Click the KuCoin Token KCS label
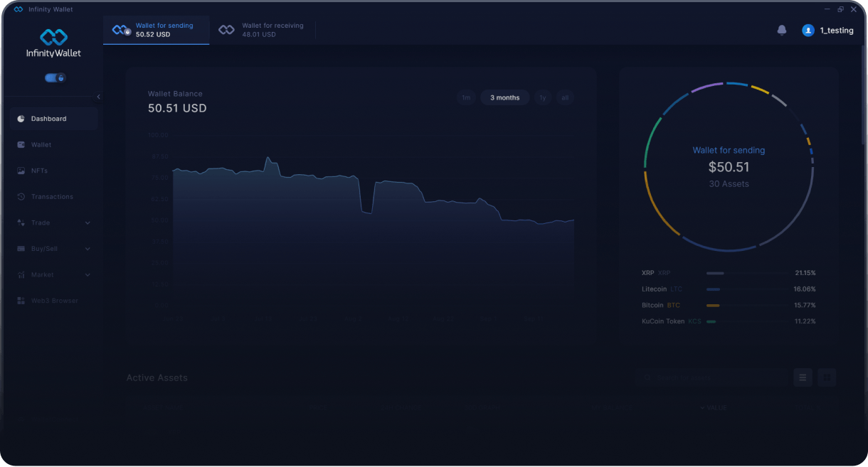This screenshot has width=868, height=467. point(671,321)
